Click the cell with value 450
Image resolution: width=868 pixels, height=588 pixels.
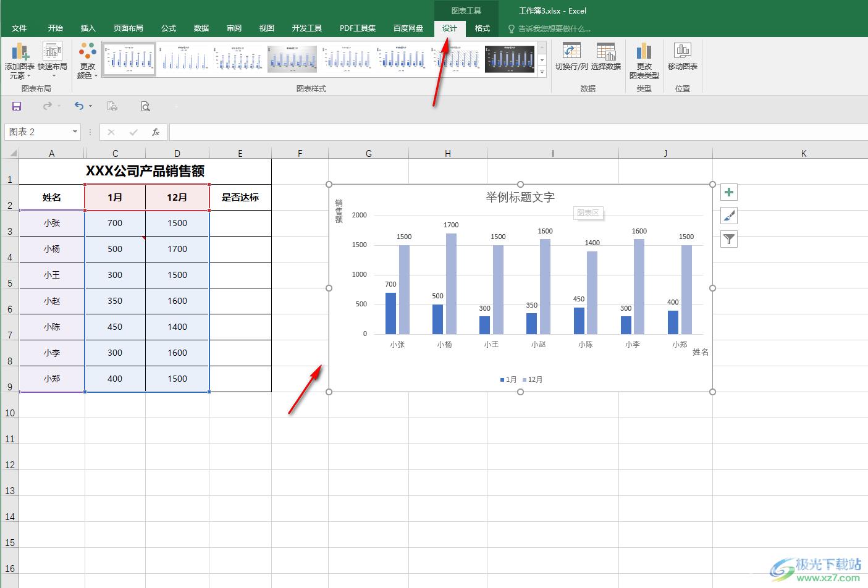click(x=115, y=327)
